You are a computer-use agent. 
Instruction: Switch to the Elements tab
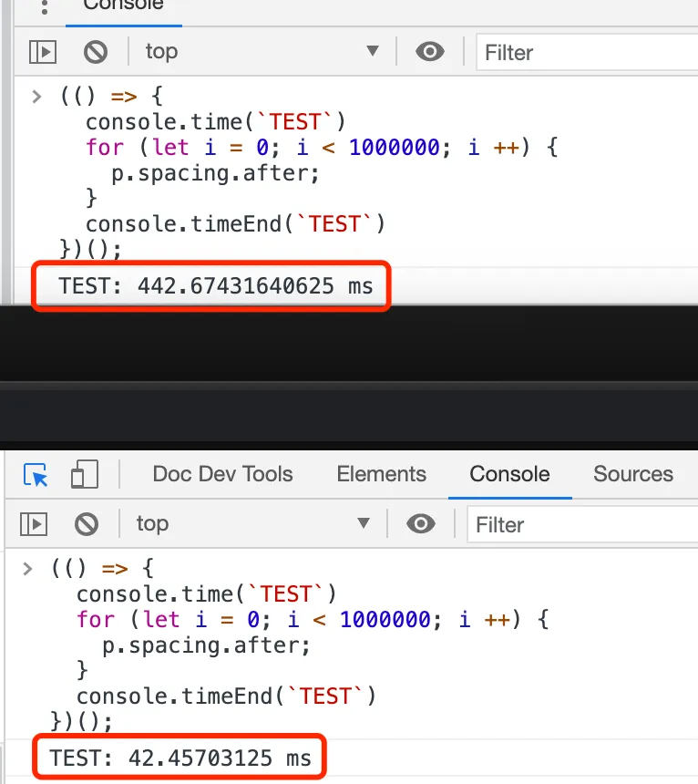click(x=381, y=474)
